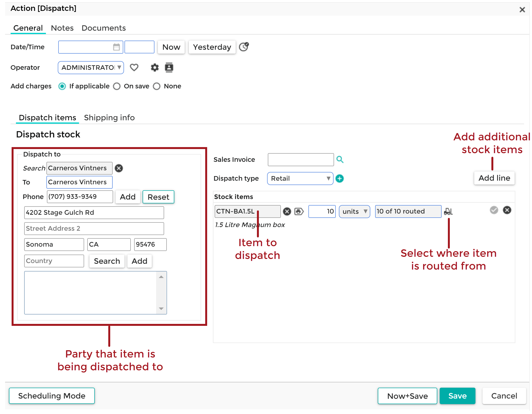
Task: Select the On save charges option
Action: (x=117, y=86)
